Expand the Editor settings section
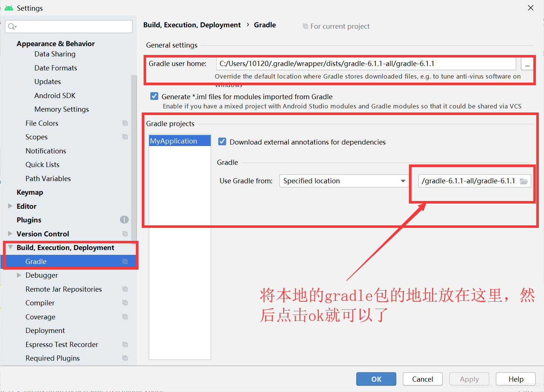 [x=10, y=206]
